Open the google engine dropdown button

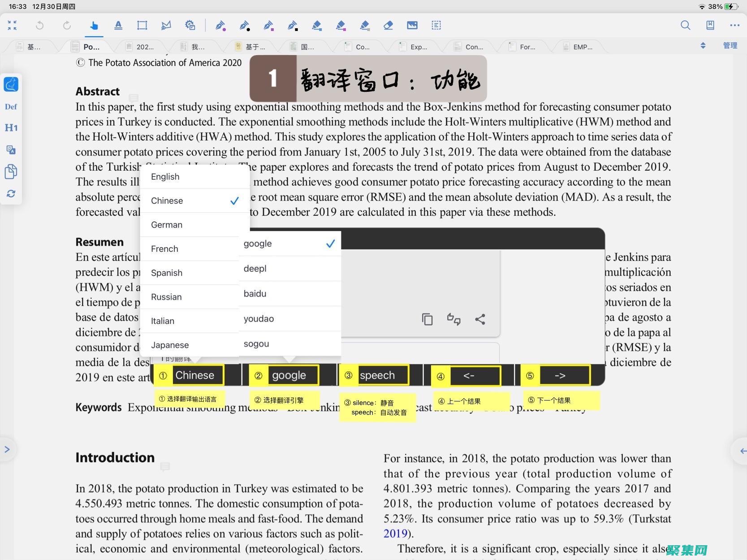(289, 375)
